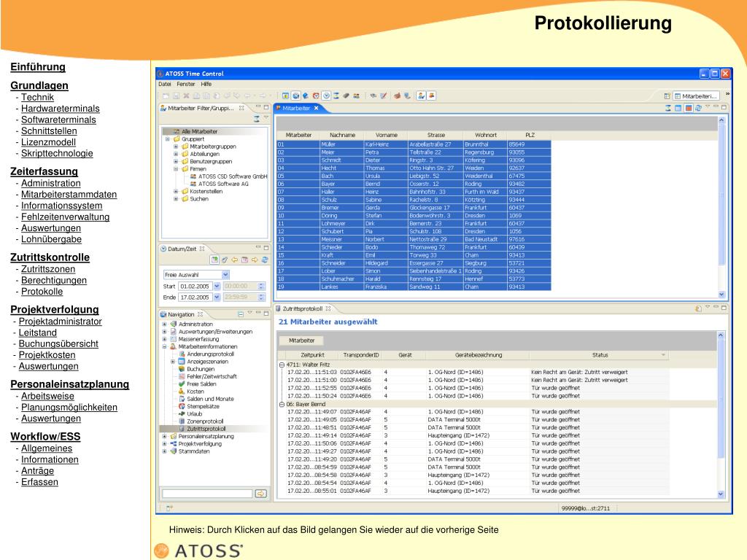Collapse the 06: Bayer Bernd group
The height and width of the screenshot is (560, 747).
282,404
